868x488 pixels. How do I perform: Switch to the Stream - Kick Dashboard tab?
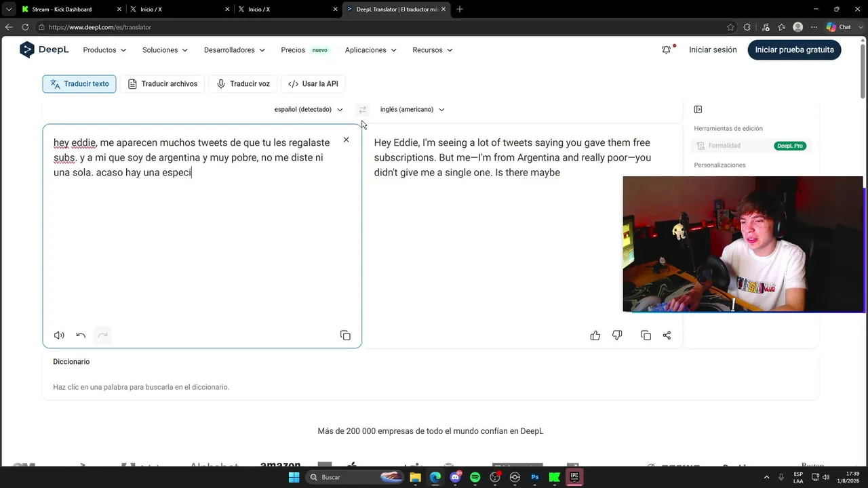[x=71, y=9]
